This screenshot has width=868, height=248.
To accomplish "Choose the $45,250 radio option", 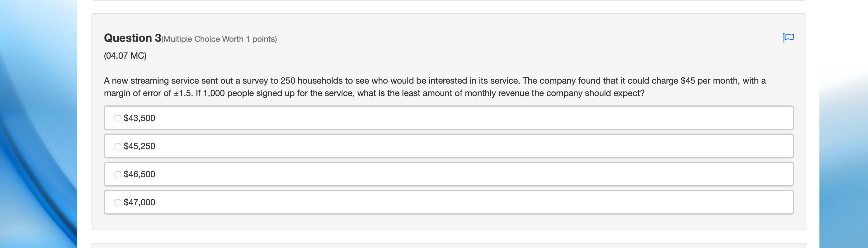I will pyautogui.click(x=118, y=146).
